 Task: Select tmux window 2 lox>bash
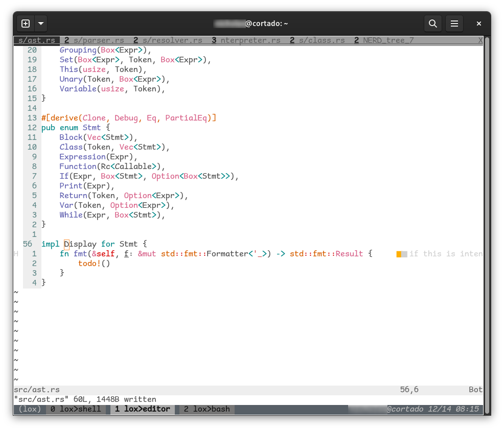(207, 409)
